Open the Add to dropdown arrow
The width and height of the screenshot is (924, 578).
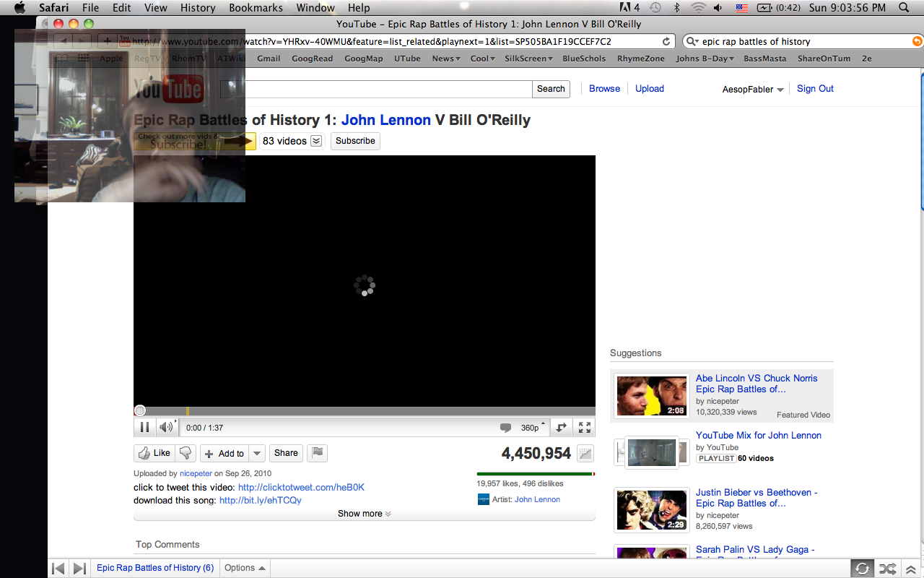[x=257, y=454]
